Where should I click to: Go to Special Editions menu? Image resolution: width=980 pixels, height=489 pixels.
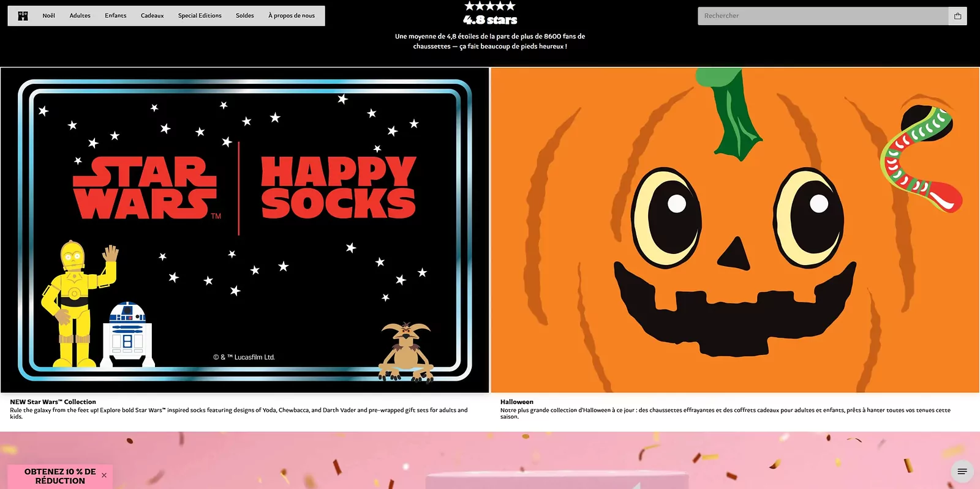click(x=200, y=16)
